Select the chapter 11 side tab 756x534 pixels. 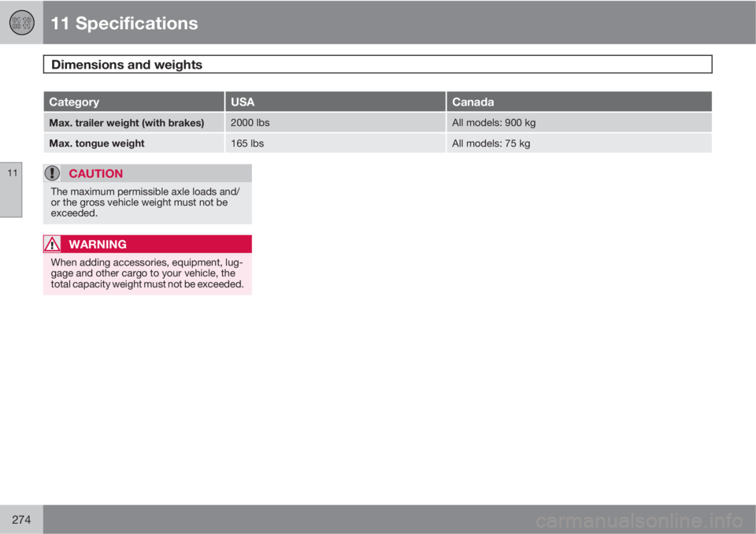click(x=11, y=189)
